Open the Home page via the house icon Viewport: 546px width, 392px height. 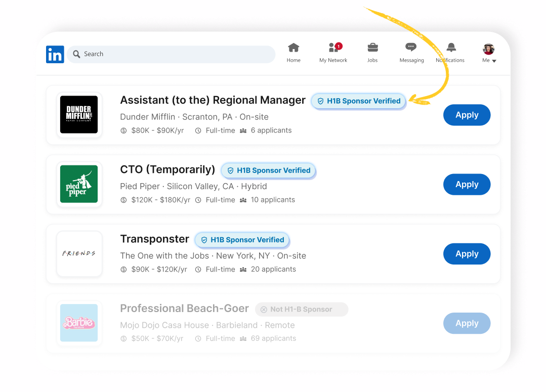pos(293,49)
